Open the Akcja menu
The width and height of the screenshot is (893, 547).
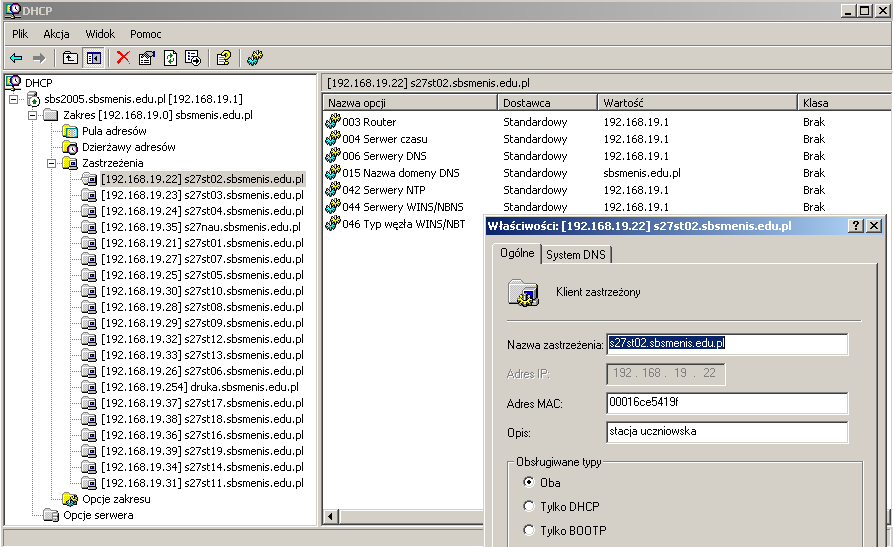(56, 34)
